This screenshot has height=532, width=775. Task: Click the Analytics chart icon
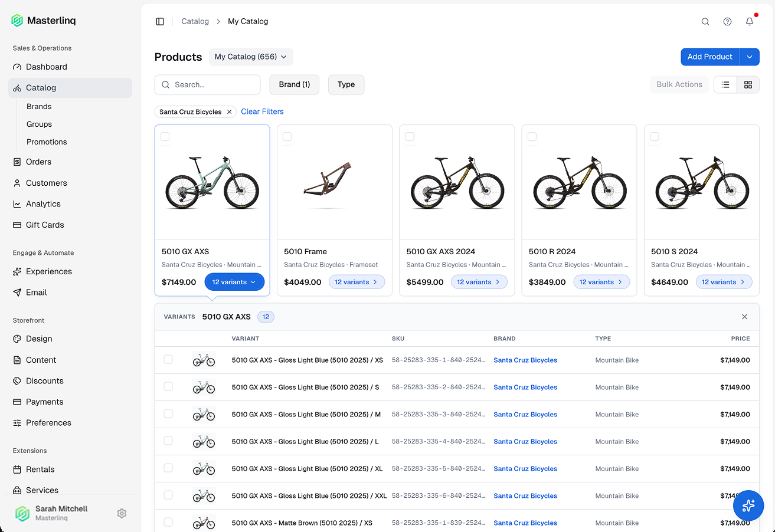click(17, 204)
